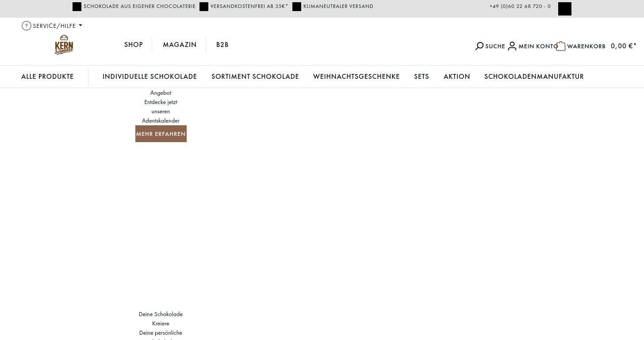644x340 pixels.
Task: Click icon before Schokolade aus eigener Chocolaterie
Action: point(77,7)
